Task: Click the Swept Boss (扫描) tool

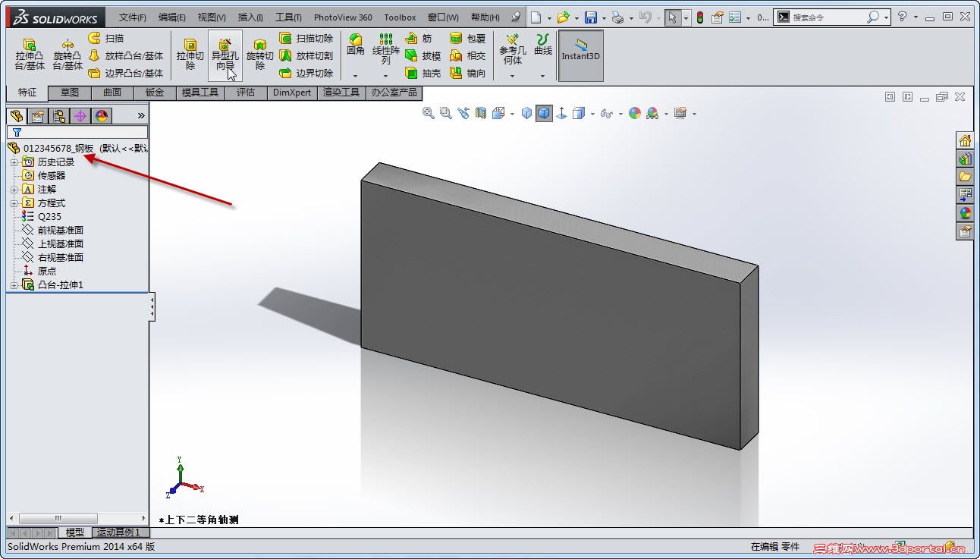Action: tap(106, 38)
